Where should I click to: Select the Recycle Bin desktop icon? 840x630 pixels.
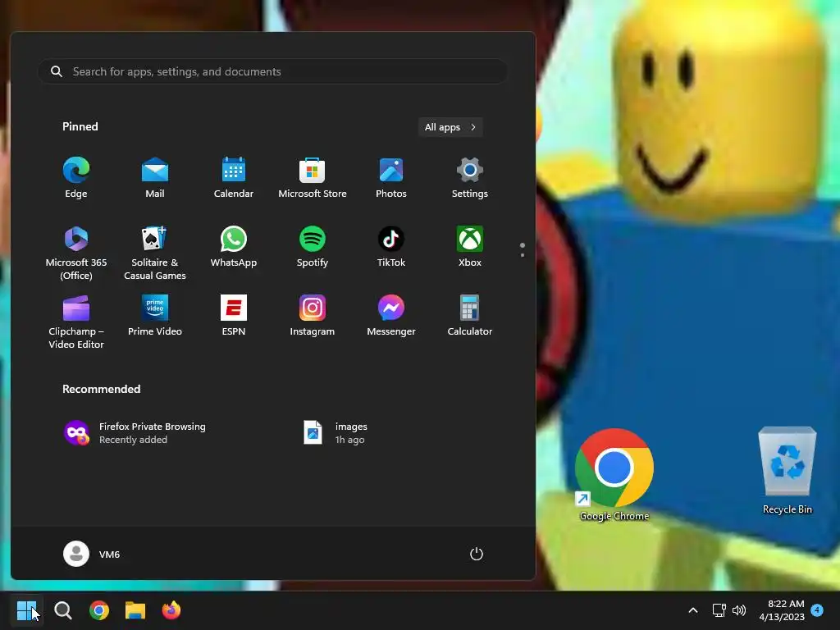point(787,470)
